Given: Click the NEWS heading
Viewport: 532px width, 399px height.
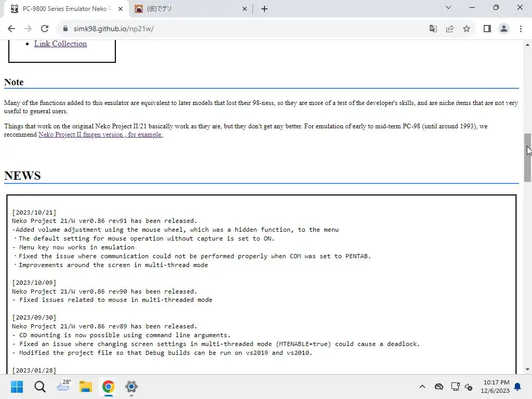Looking at the screenshot, I should click(x=22, y=176).
